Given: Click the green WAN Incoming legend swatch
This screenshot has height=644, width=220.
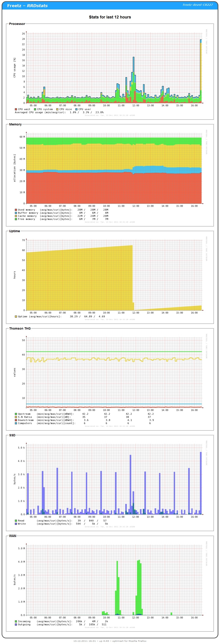Looking at the screenshot, I should (x=16, y=621).
